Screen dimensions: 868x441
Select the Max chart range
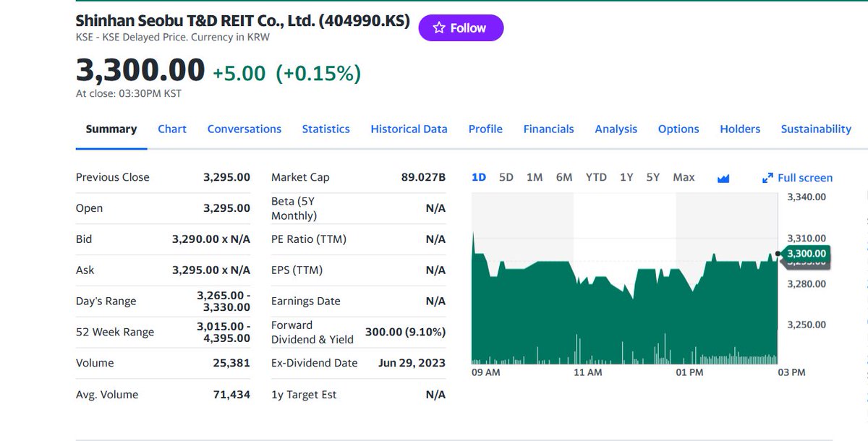point(684,177)
